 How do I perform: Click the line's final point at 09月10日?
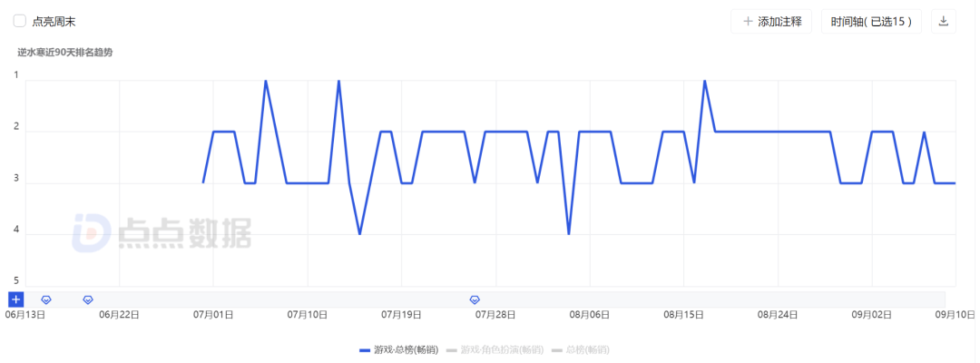(955, 183)
